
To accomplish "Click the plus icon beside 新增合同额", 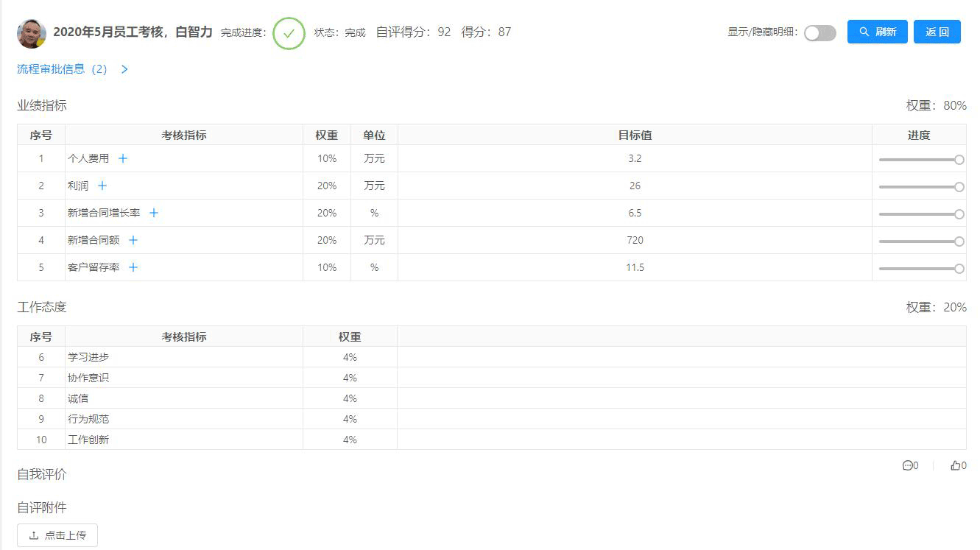I will [x=133, y=240].
